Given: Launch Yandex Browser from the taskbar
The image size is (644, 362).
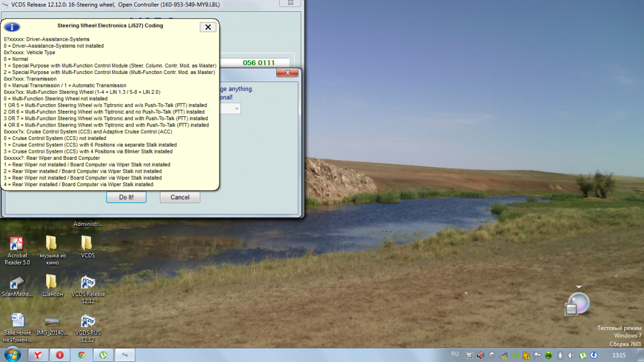Looking at the screenshot, I should (x=39, y=354).
